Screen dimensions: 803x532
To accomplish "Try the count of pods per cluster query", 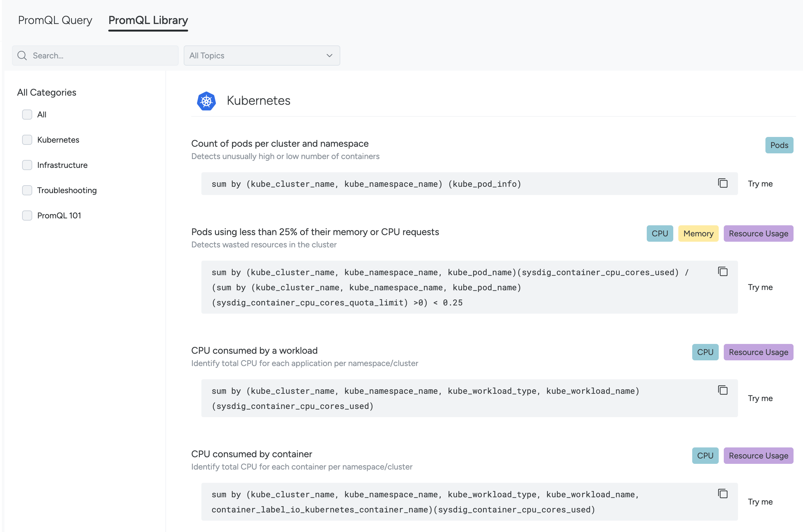I will (x=760, y=184).
